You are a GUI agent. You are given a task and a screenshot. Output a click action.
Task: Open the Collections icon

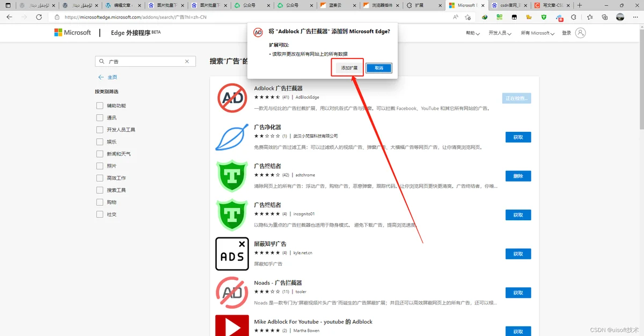pyautogui.click(x=604, y=17)
